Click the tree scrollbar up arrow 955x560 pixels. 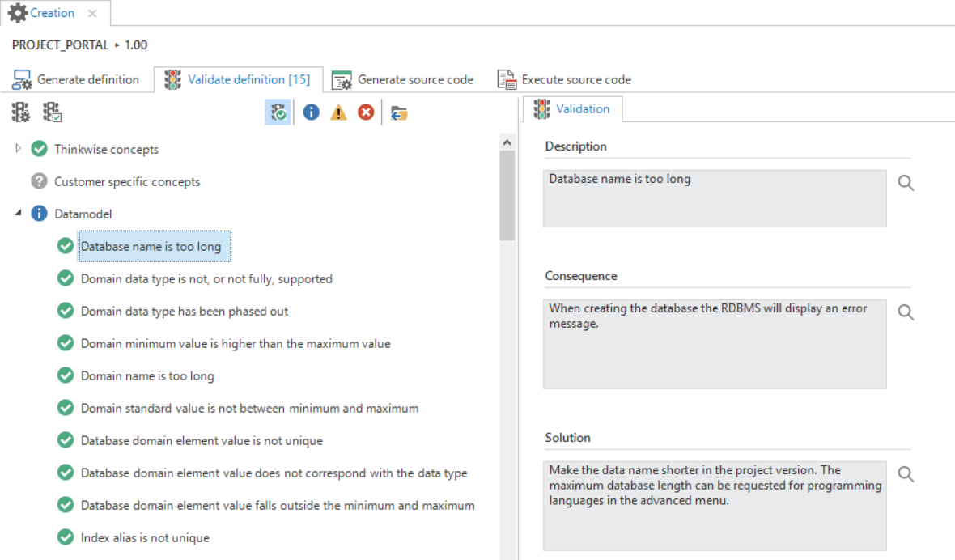pyautogui.click(x=507, y=142)
